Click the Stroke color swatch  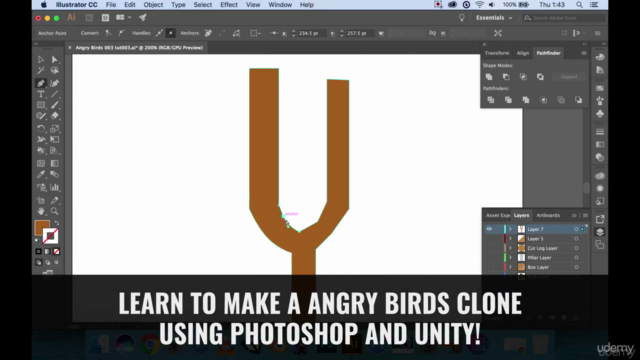click(51, 236)
